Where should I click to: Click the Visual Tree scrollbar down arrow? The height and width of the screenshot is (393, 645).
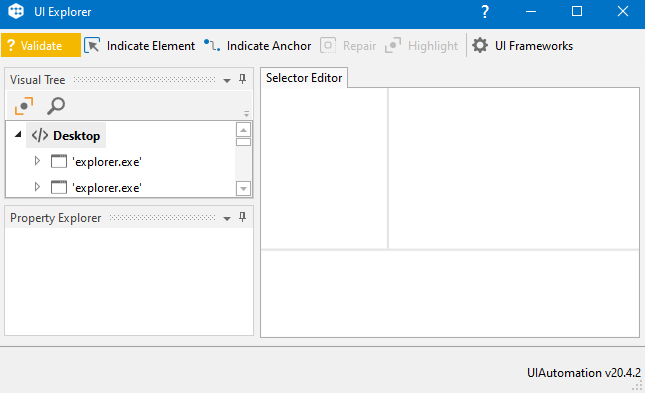(244, 188)
